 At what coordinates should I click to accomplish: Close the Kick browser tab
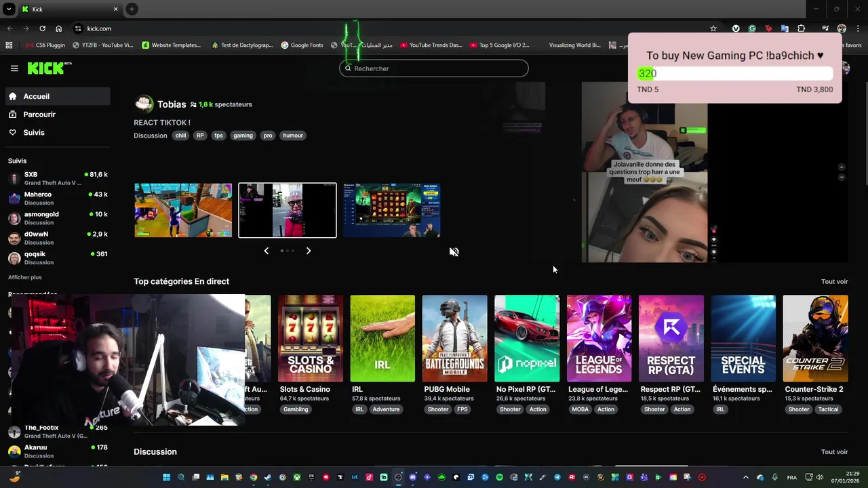(x=115, y=9)
